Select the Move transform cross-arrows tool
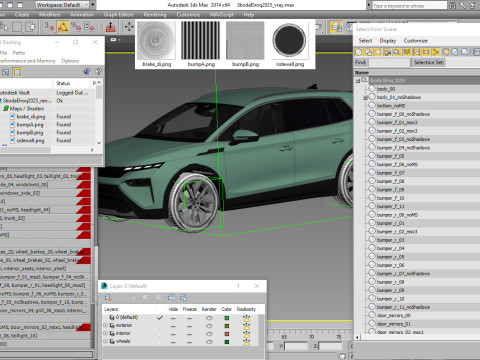The image size is (480, 360). 129,27
